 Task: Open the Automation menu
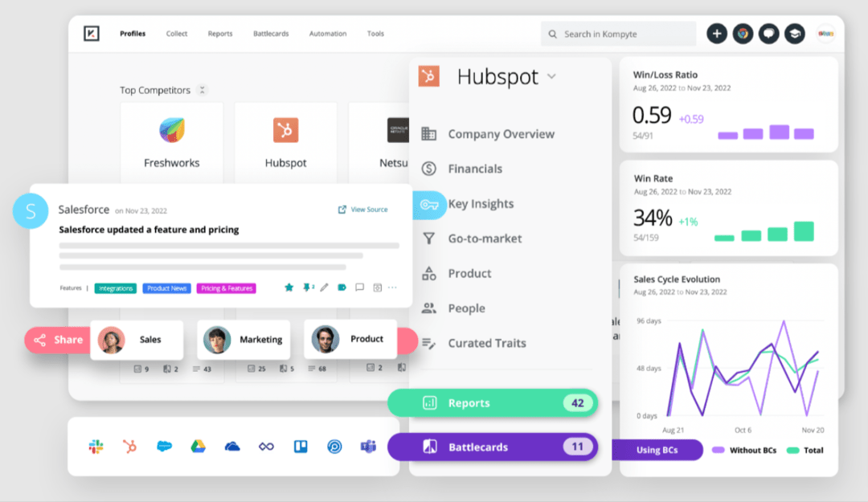tap(328, 34)
